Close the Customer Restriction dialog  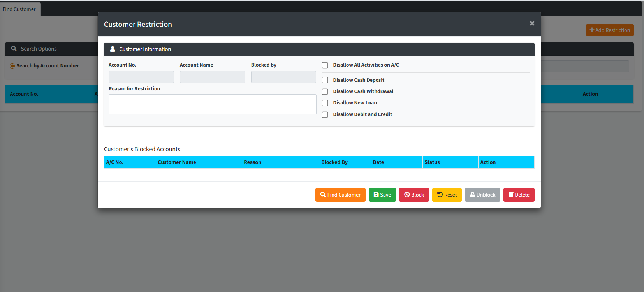532,23
